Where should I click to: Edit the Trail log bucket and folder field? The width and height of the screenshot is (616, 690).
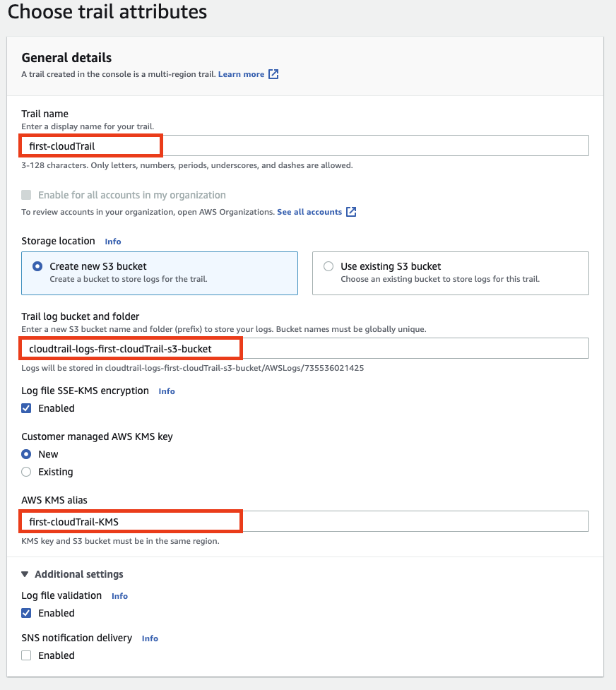[x=304, y=348]
